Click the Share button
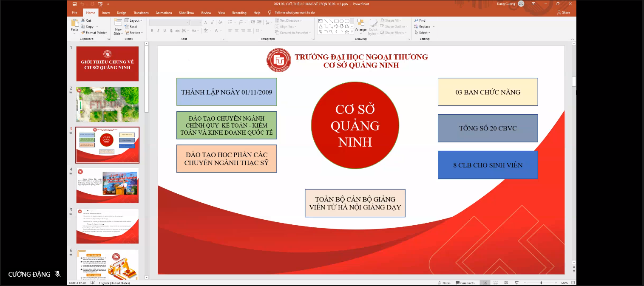644x286 pixels. pyautogui.click(x=564, y=13)
